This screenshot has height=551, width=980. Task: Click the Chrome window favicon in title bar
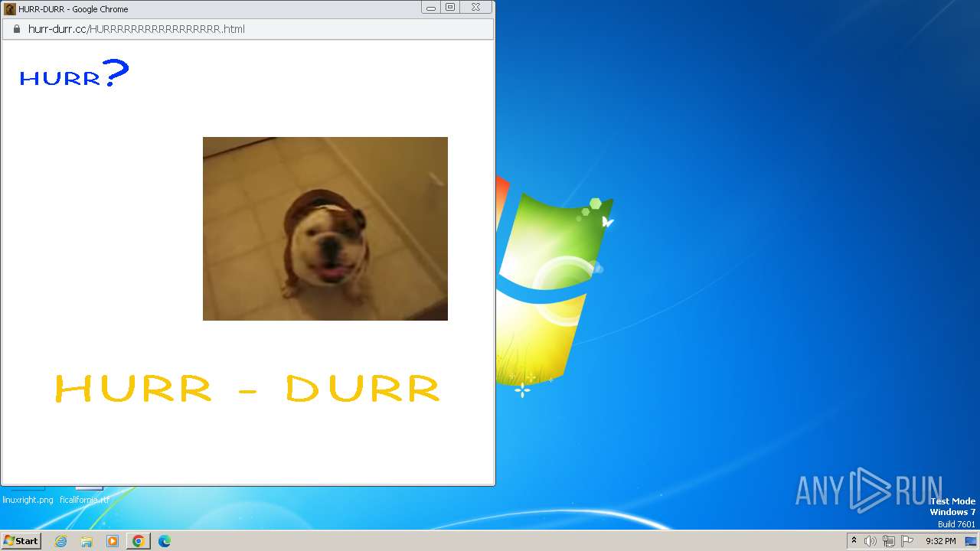(10, 9)
